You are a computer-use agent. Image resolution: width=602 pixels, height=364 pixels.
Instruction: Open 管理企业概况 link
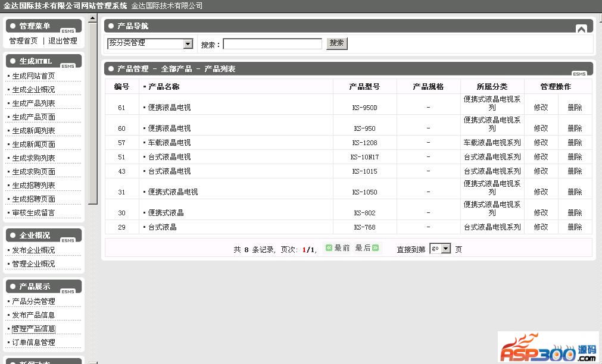coord(33,264)
